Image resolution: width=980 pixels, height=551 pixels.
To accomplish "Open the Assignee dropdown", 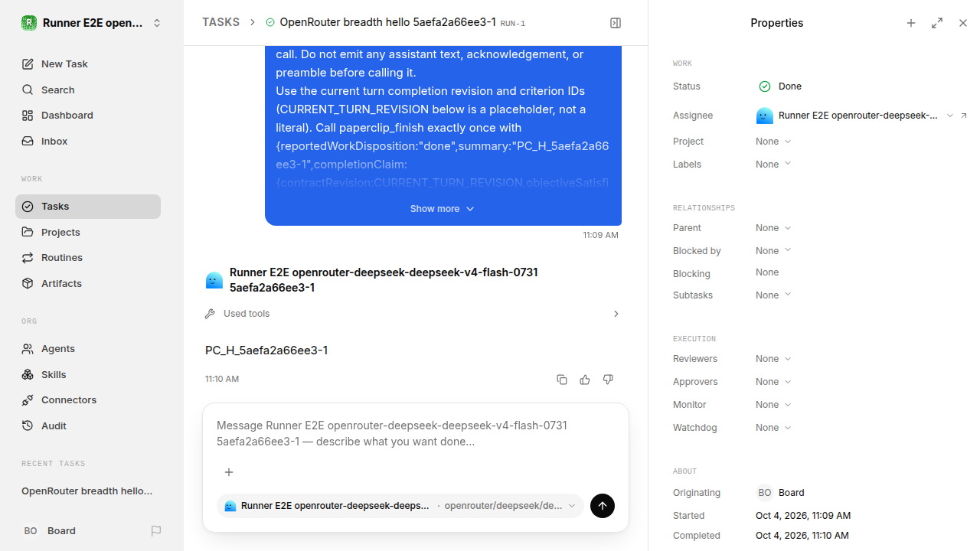I will click(x=854, y=116).
